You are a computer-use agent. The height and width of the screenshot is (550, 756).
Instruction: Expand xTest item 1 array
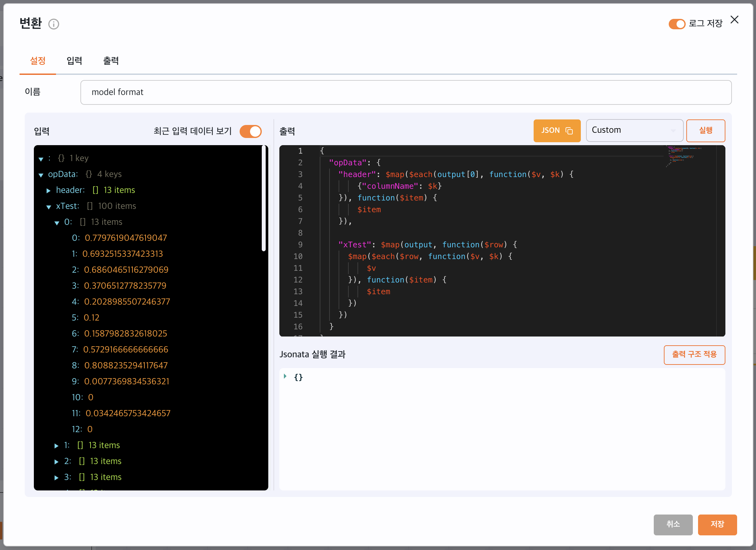[x=57, y=446]
